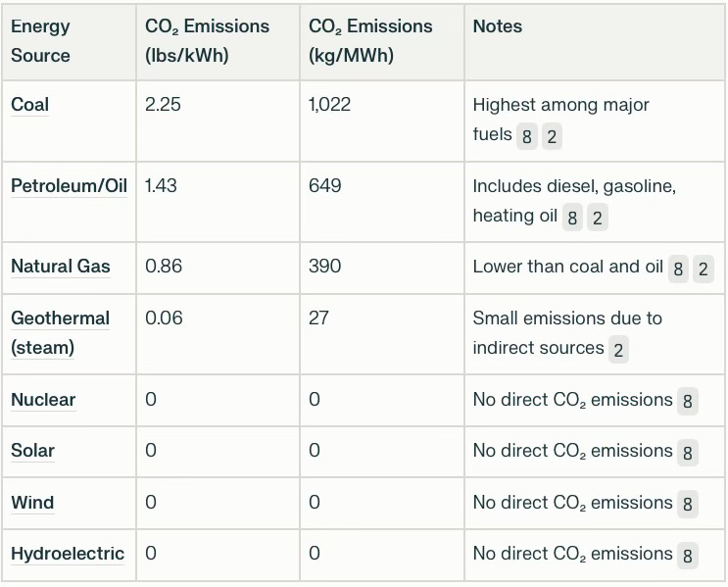The height and width of the screenshot is (587, 728).
Task: Open citation 8 in the Nuclear row
Action: (x=688, y=401)
